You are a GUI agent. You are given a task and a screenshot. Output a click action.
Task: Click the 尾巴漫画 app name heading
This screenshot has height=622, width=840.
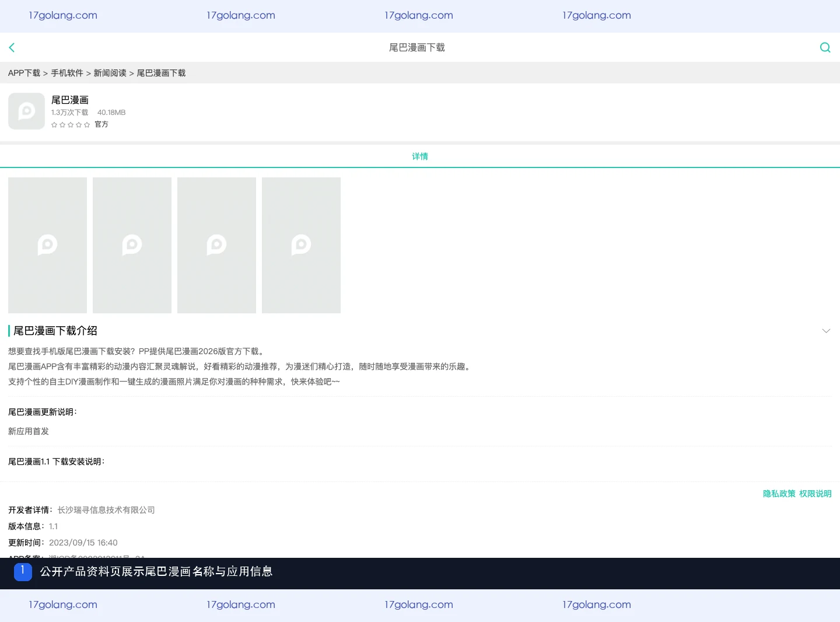click(x=70, y=100)
